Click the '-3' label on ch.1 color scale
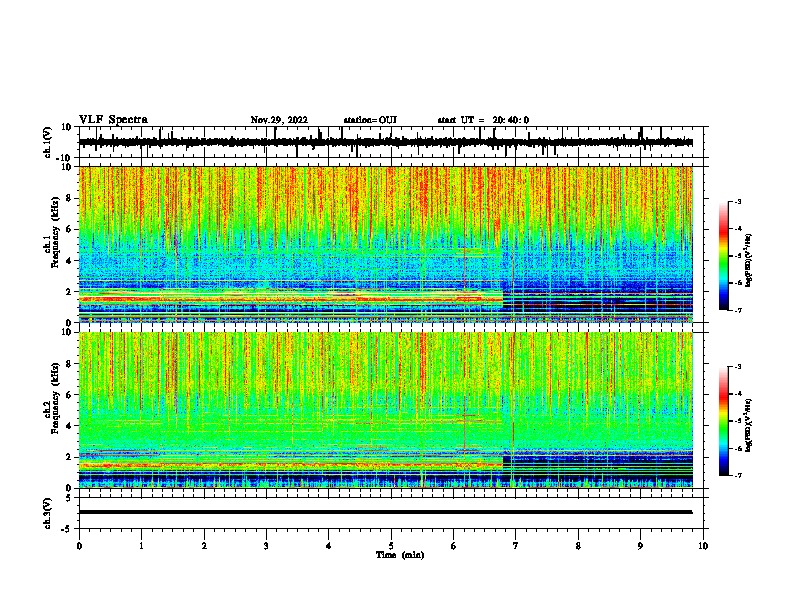 click(737, 202)
